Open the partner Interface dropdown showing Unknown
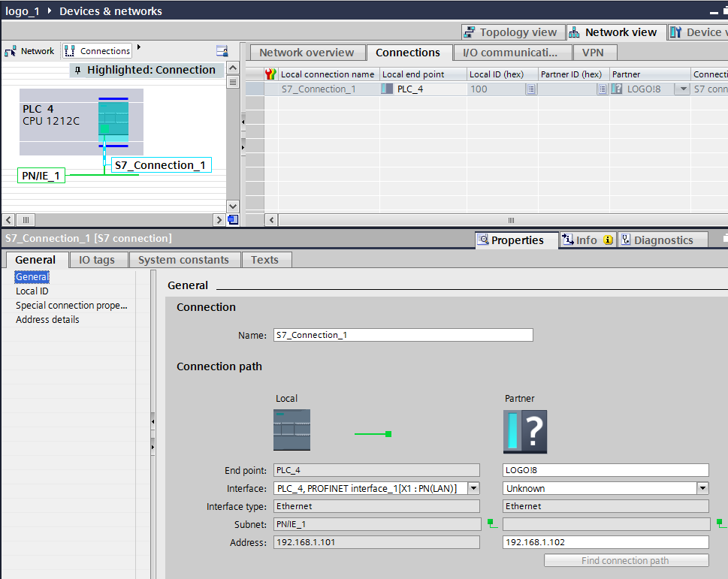Viewport: 728px width, 579px height. point(702,488)
